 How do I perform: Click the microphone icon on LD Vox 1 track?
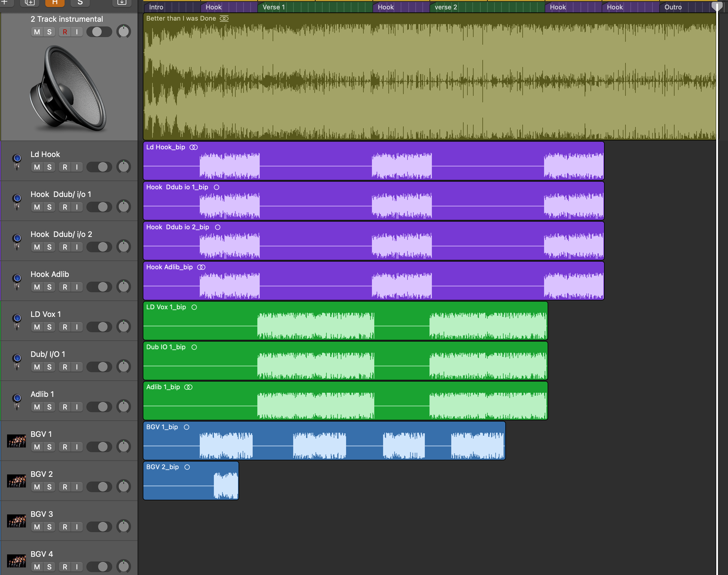(x=17, y=321)
